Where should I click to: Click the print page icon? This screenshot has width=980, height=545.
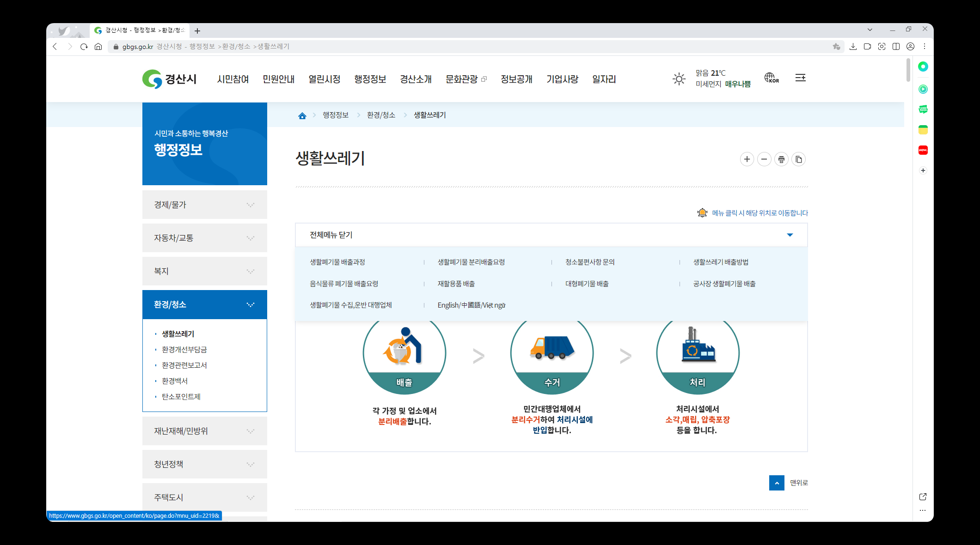point(781,159)
